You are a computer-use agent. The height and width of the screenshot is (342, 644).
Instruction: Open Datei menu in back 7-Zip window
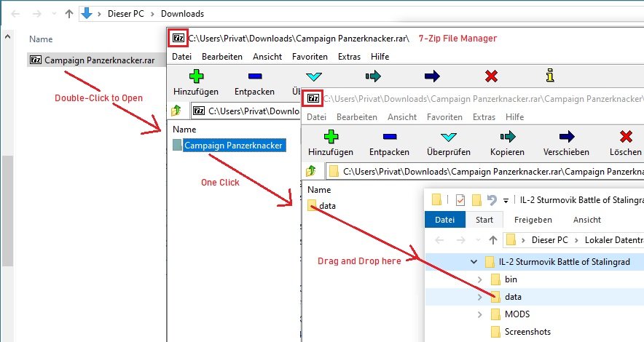(x=181, y=57)
